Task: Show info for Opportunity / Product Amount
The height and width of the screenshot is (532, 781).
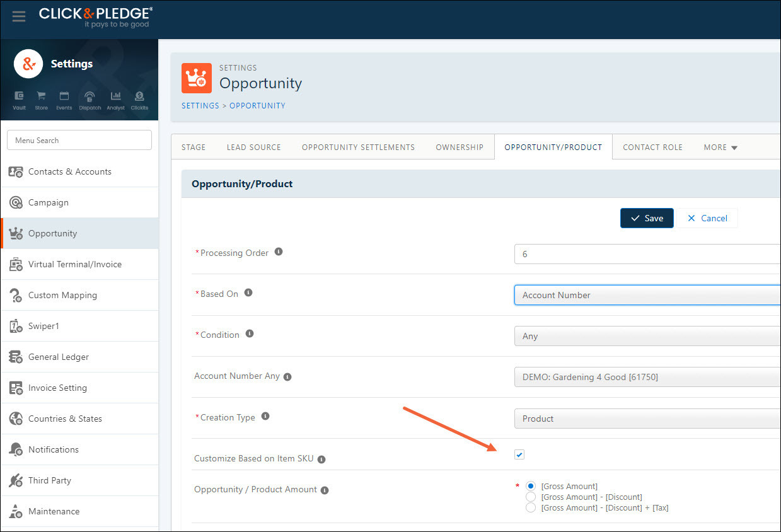Action: 325,490
